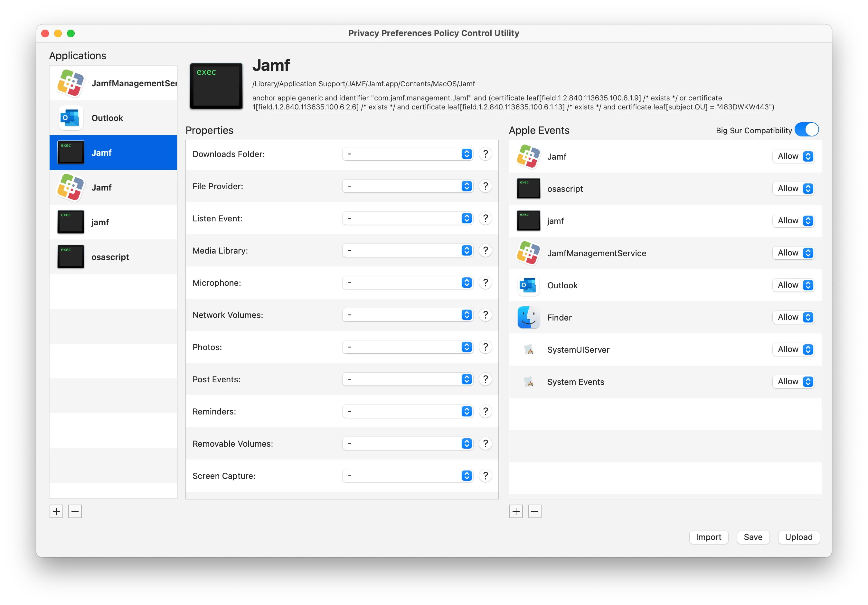Image resolution: width=868 pixels, height=605 pixels.
Task: Click the Upload button
Action: tap(799, 537)
